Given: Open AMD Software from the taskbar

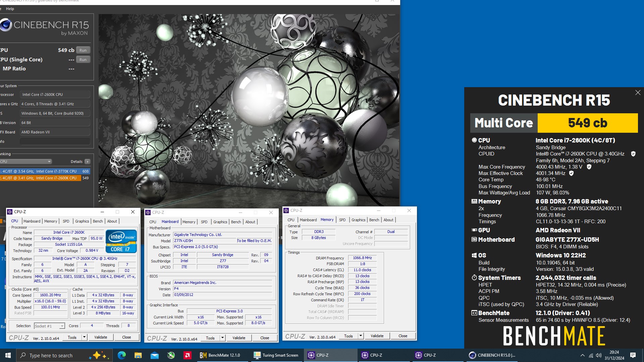Looking at the screenshot, I should (187, 355).
